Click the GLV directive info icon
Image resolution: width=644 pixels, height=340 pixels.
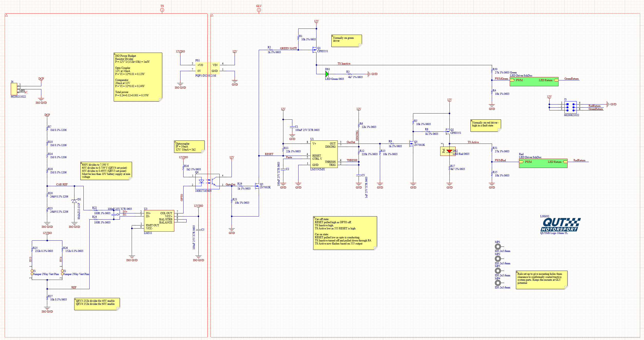259,9
